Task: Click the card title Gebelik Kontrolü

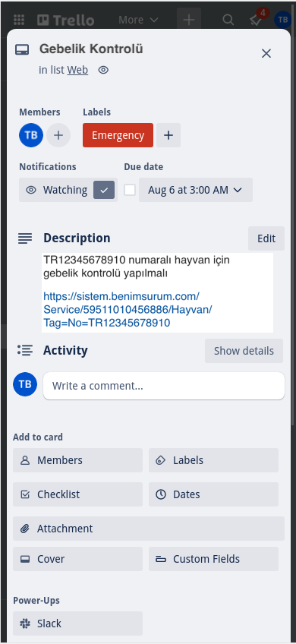Action: point(91,49)
